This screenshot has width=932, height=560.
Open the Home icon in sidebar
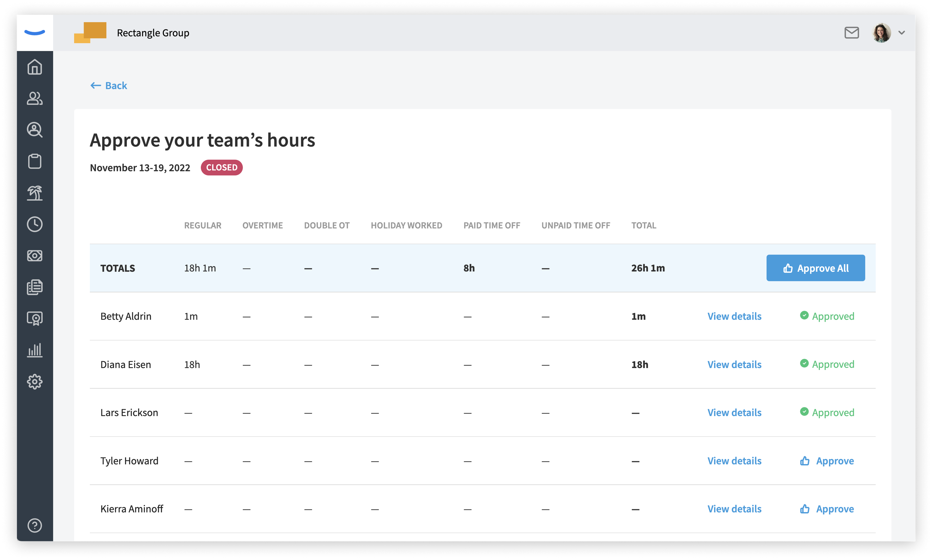(x=35, y=67)
